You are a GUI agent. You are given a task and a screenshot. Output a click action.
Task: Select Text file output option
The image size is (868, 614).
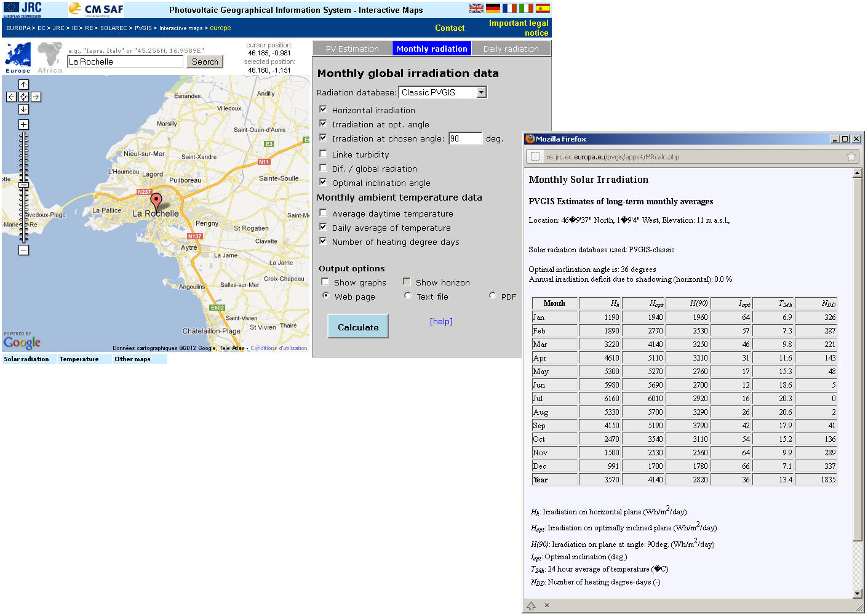click(x=407, y=296)
